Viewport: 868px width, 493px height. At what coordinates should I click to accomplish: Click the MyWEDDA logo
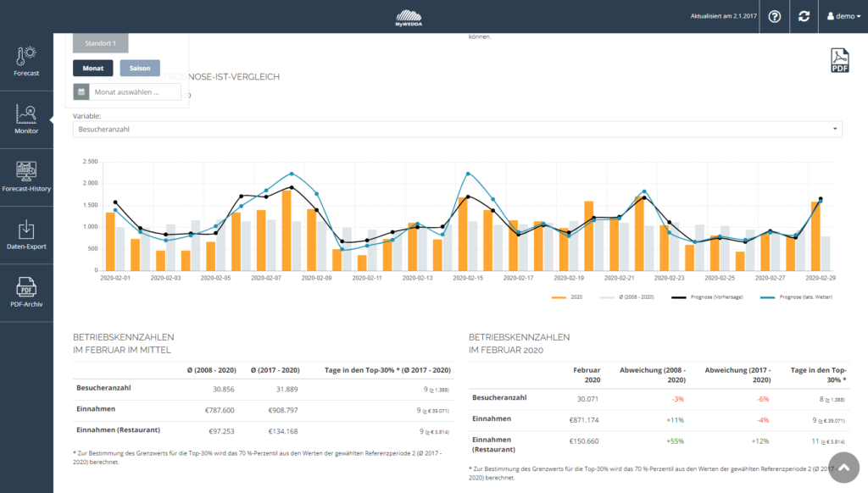pyautogui.click(x=433, y=17)
